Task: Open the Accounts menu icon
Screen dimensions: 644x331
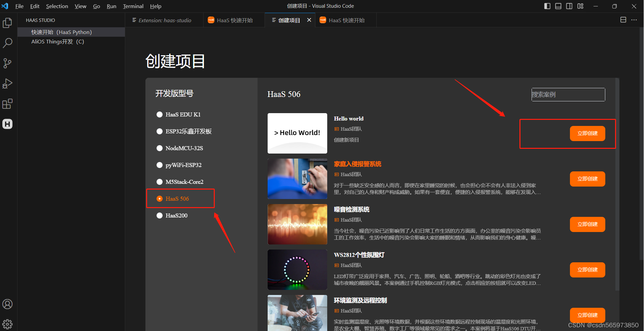Action: (7, 304)
